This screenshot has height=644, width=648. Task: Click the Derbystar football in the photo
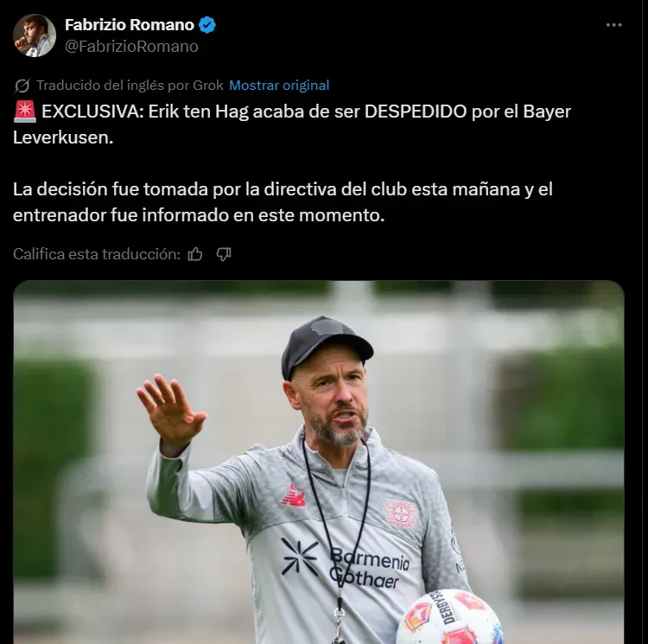pos(449,616)
